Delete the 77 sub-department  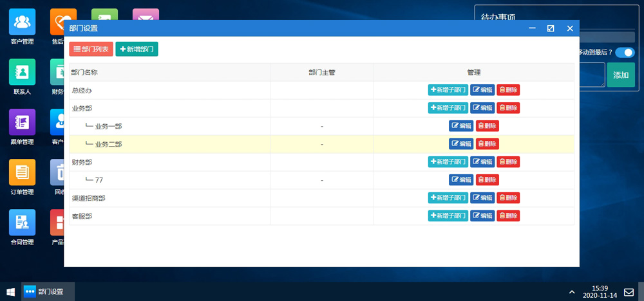click(488, 180)
